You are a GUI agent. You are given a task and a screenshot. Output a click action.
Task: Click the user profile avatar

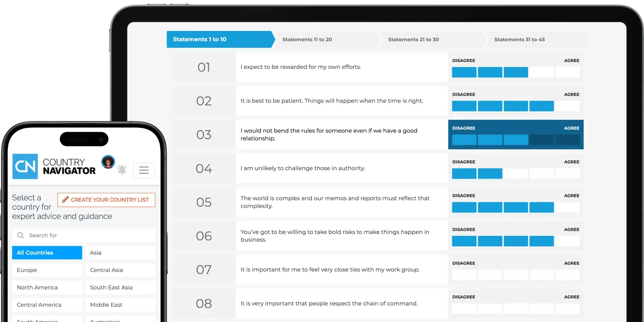click(x=108, y=162)
